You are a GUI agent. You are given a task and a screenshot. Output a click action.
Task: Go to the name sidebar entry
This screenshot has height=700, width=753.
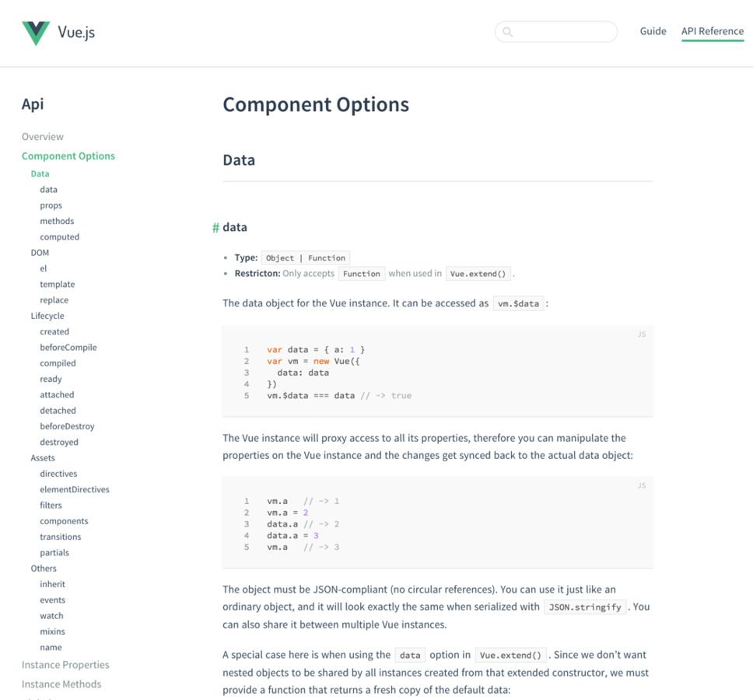(x=51, y=648)
